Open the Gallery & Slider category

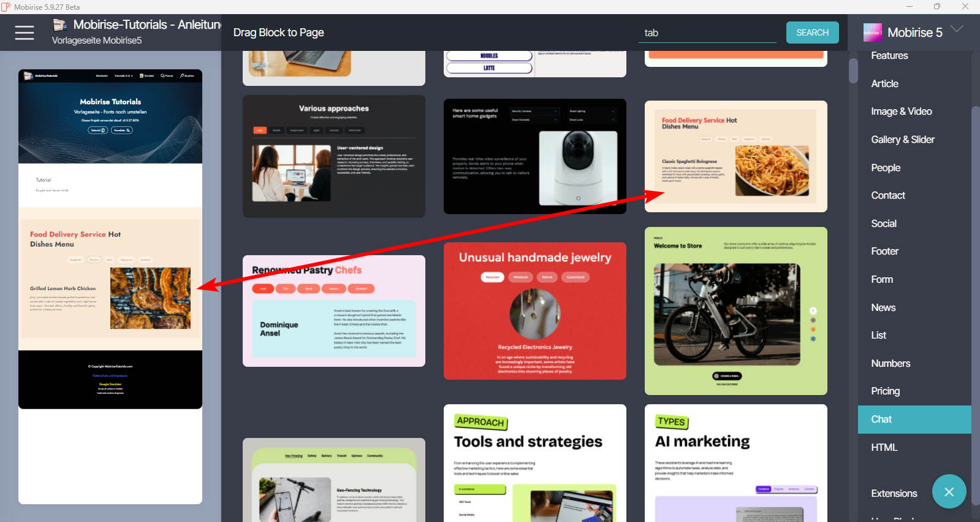902,139
